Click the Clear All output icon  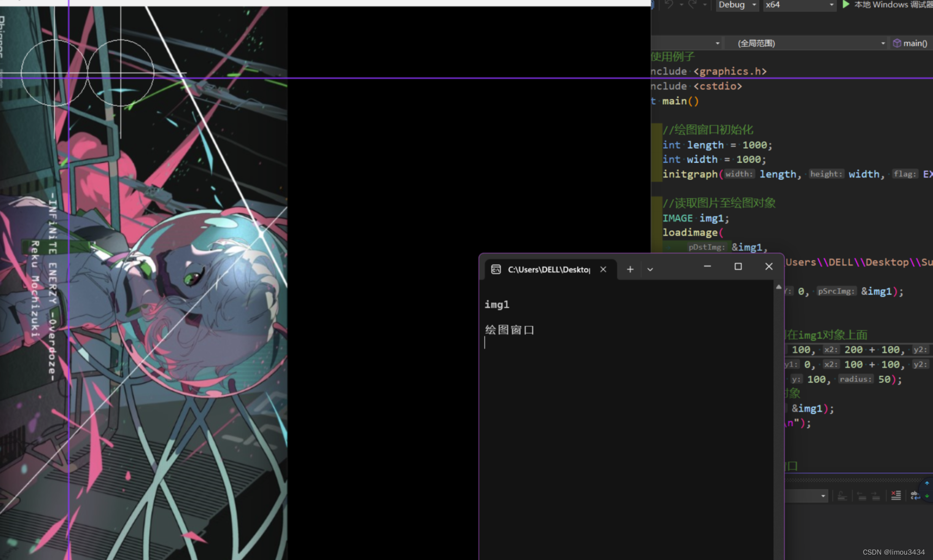[896, 496]
